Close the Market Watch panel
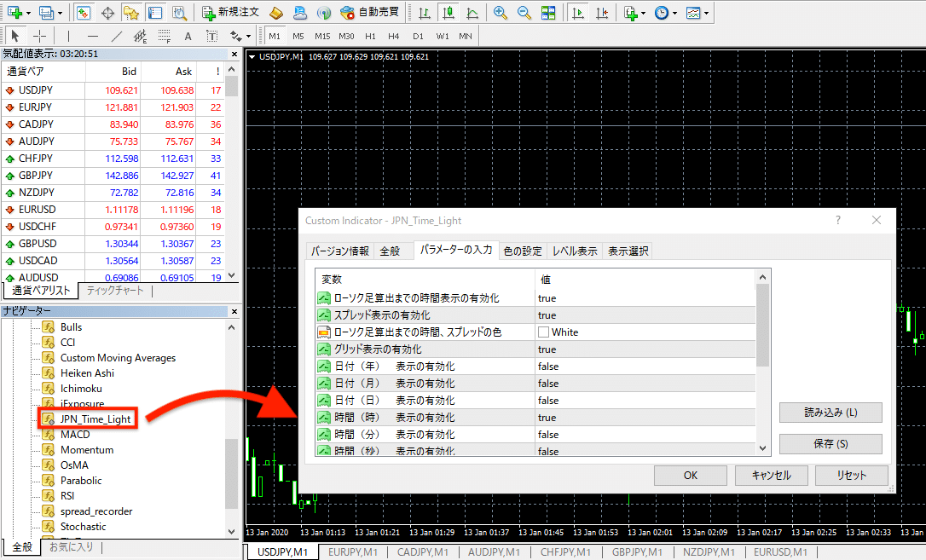 (x=234, y=55)
